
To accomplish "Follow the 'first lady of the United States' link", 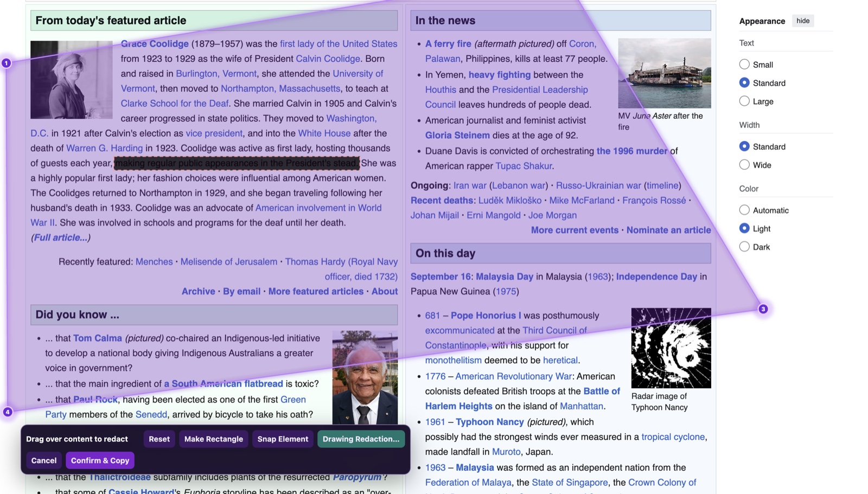I will 339,44.
